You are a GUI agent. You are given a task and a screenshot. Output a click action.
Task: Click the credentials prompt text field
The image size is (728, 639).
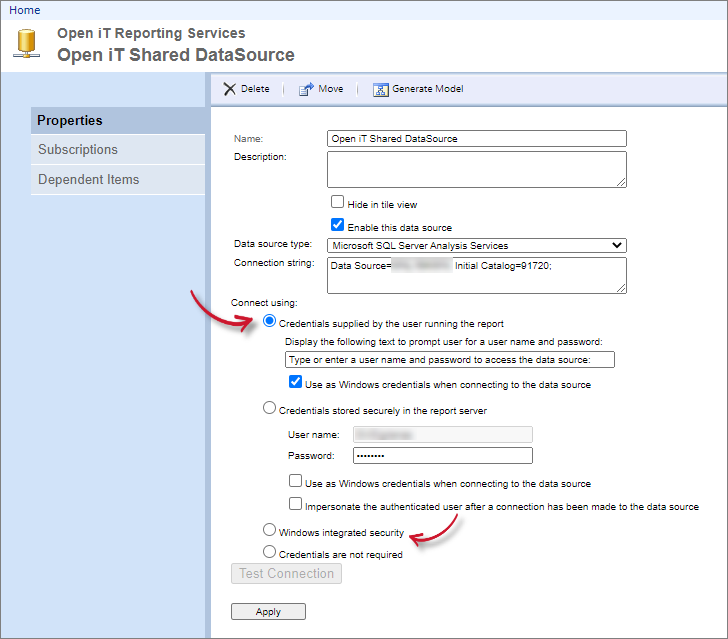point(449,359)
